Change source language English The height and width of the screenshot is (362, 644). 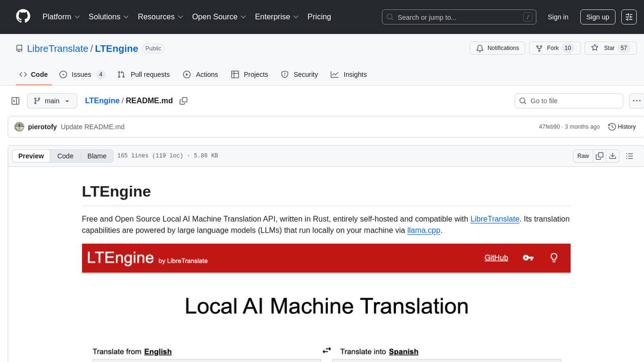pyautogui.click(x=158, y=352)
